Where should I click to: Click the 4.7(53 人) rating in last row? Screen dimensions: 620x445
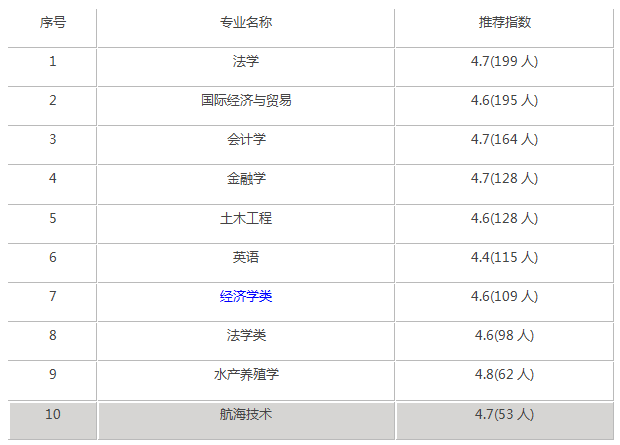coord(504,414)
